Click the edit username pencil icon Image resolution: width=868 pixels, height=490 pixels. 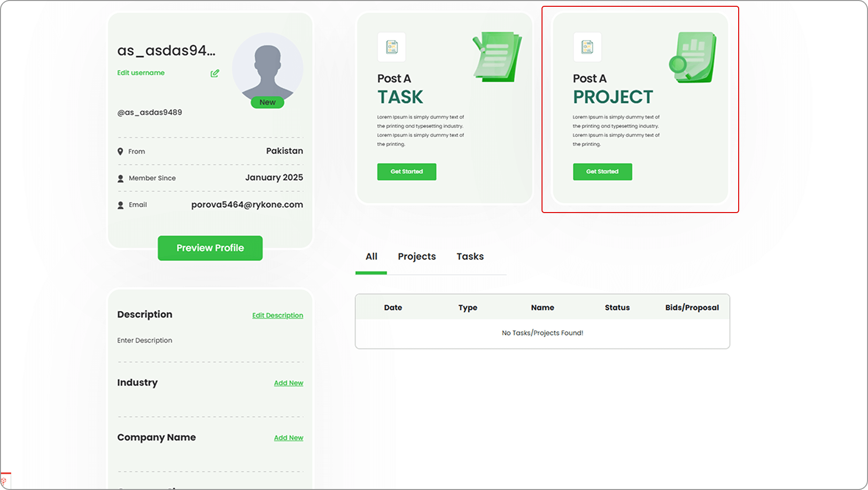click(215, 73)
